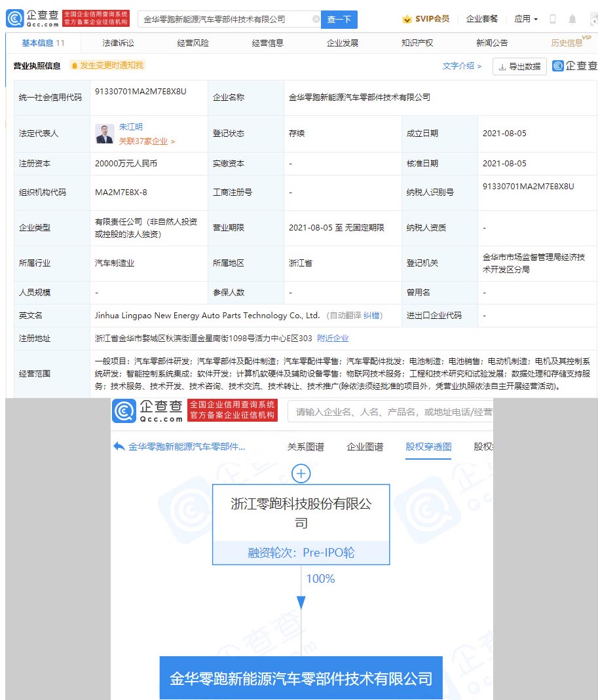
Task: Open notifications bell icon
Action: click(x=572, y=19)
